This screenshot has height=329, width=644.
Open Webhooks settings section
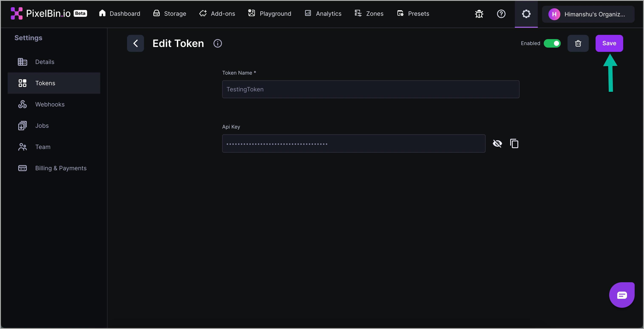[54, 104]
